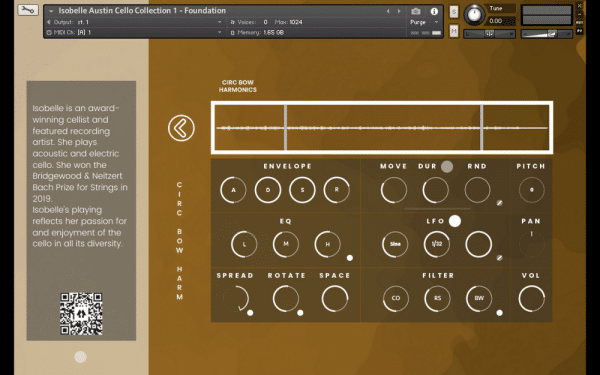Click the filter resonance RS knob
Viewport: 600px width, 375px height.
[437, 298]
